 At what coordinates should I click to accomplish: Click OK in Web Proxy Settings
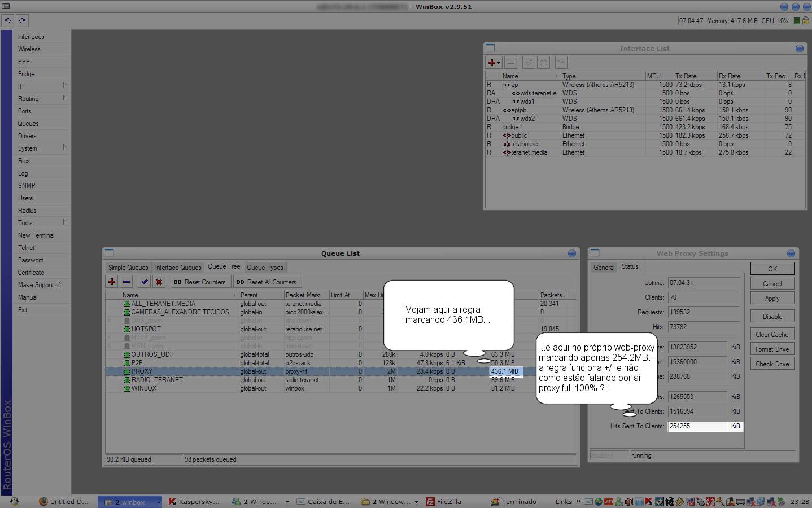tap(772, 269)
